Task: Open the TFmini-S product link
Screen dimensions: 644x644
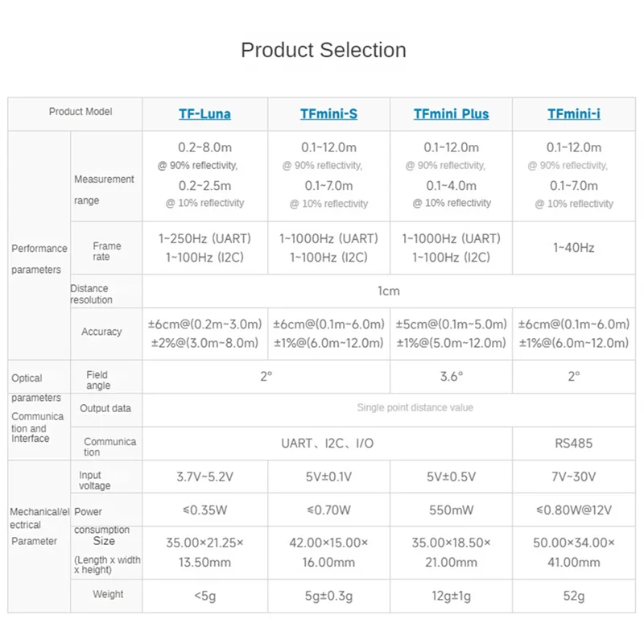Action: [x=328, y=114]
